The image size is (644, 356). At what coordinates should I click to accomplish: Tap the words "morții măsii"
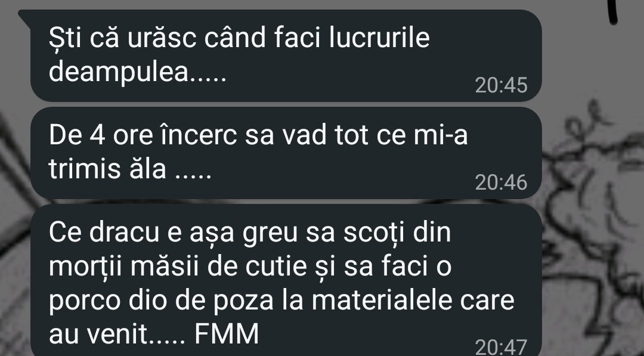[x=123, y=267]
